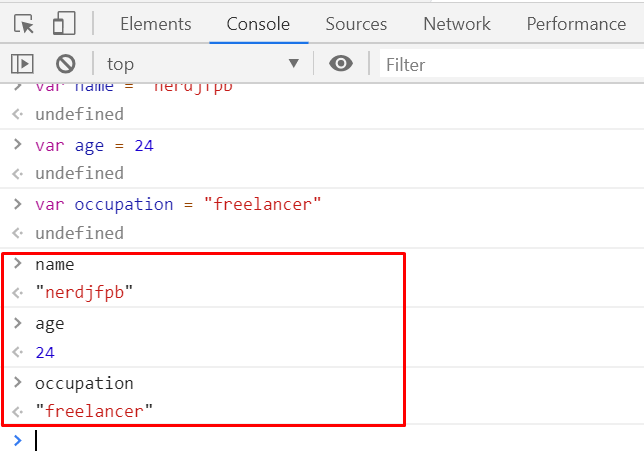This screenshot has height=472, width=644.
Task: Create live expression with eye icon
Action: (340, 64)
